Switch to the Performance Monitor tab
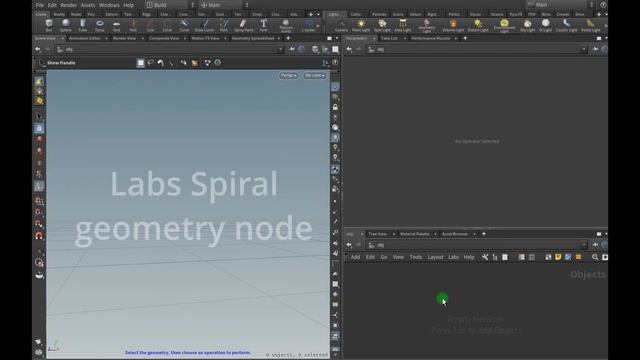This screenshot has width=640, height=360. point(431,38)
